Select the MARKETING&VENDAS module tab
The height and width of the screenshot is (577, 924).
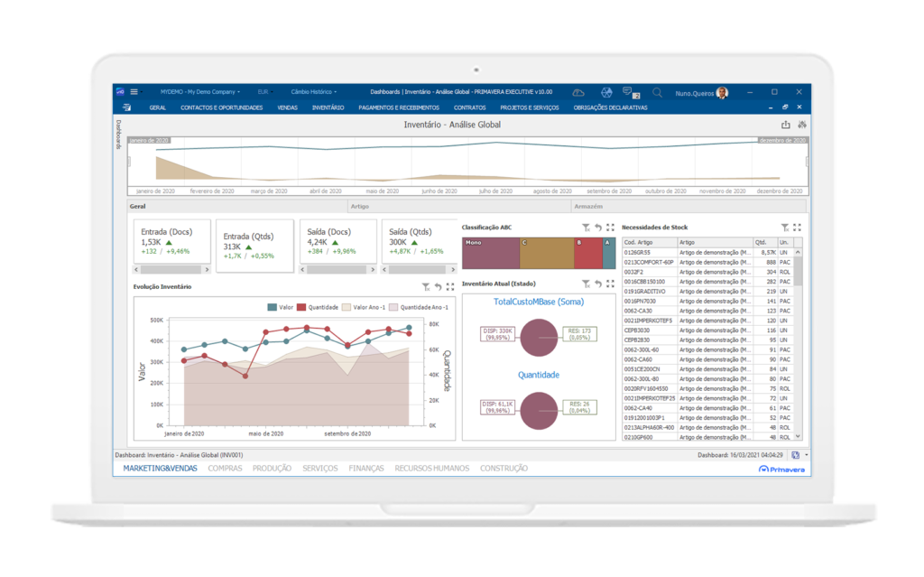161,469
